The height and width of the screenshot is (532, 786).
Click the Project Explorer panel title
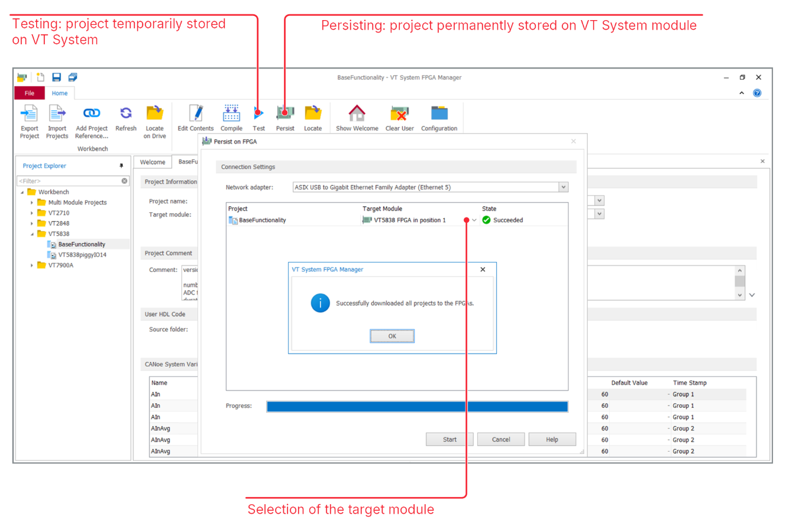coord(44,166)
